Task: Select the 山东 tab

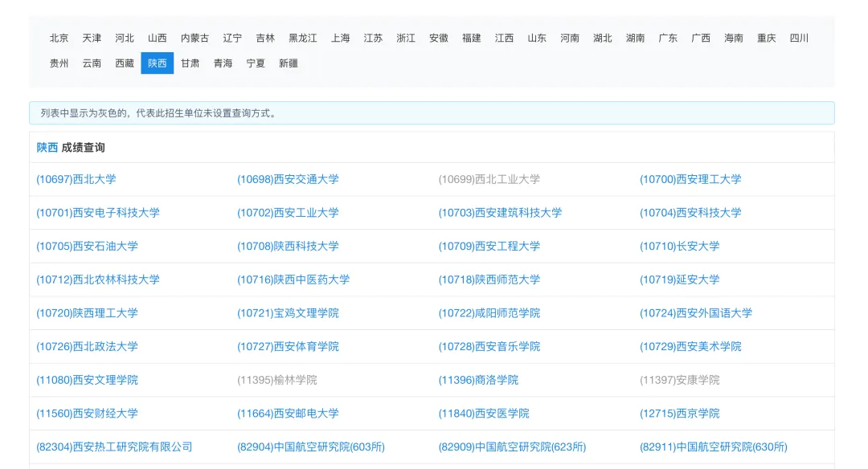Action: pos(536,39)
